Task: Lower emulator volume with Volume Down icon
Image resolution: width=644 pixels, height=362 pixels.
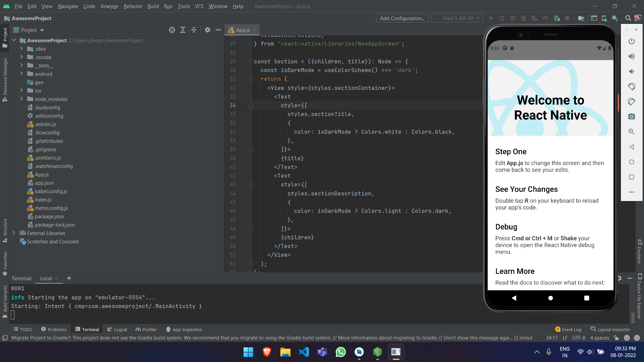Action: [x=632, y=71]
